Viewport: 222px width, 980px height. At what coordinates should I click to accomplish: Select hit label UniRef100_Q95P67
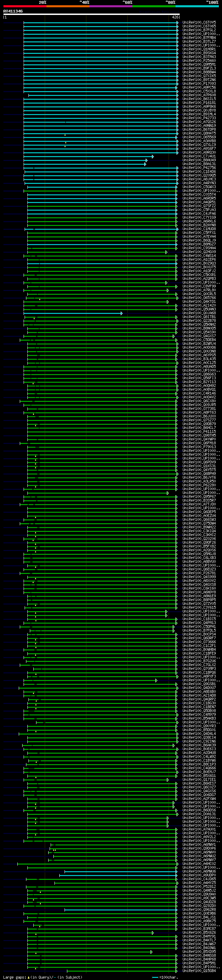199,496
